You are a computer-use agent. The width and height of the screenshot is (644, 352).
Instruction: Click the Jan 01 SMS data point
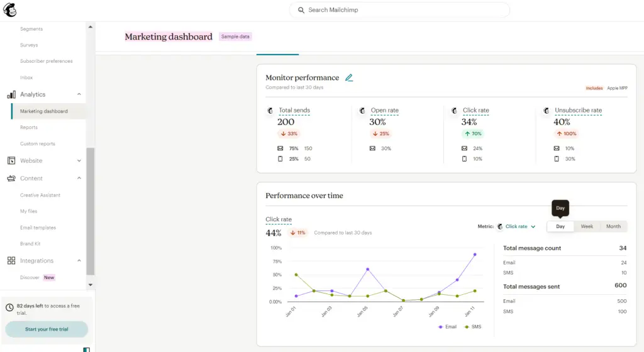point(296,275)
